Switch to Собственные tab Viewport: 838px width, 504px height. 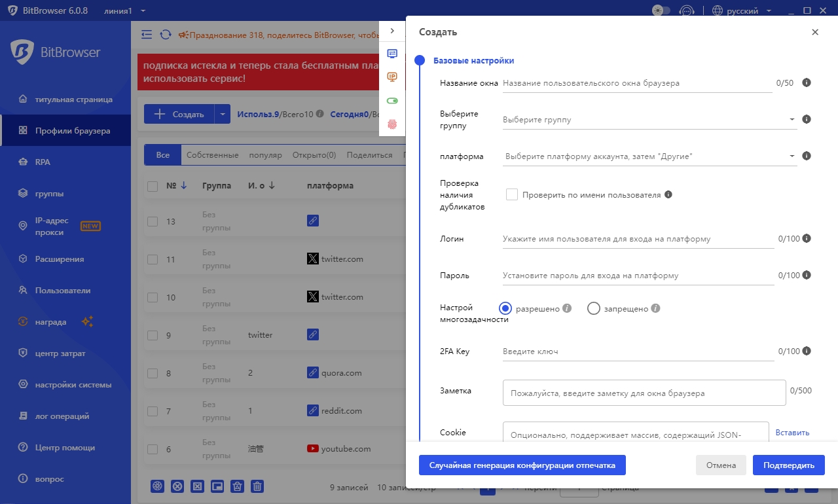click(212, 155)
